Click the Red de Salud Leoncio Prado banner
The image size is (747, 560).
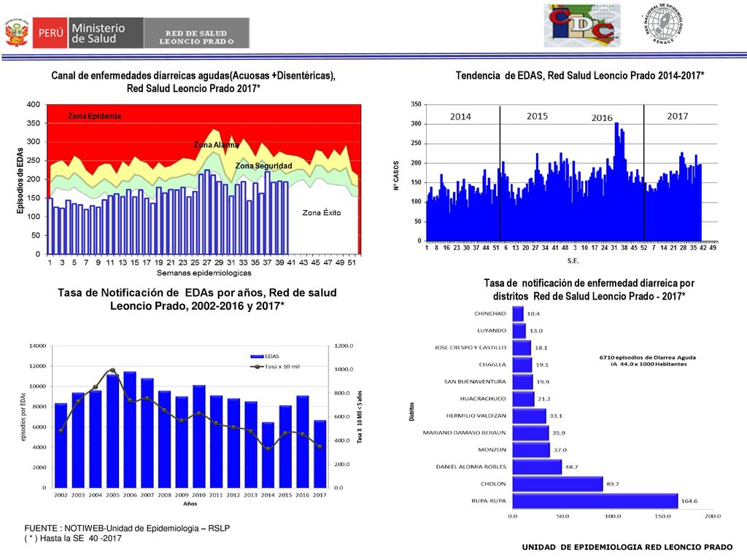[x=197, y=33]
